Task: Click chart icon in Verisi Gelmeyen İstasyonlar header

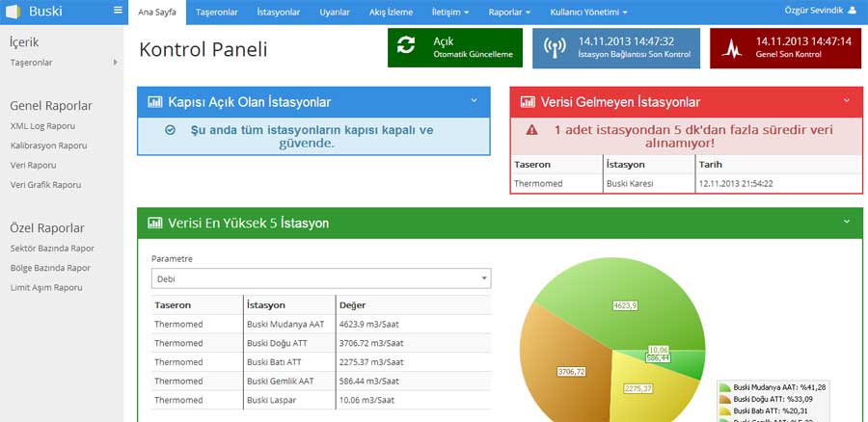Action: click(x=528, y=102)
